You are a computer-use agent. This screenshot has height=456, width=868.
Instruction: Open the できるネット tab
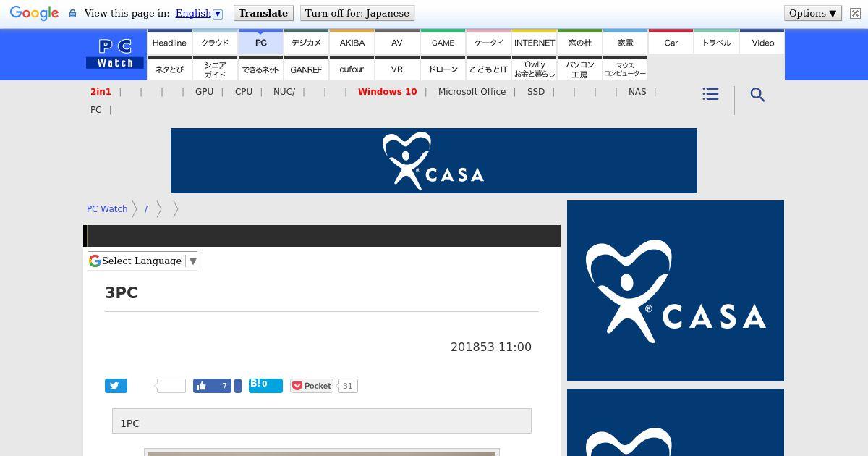click(261, 69)
